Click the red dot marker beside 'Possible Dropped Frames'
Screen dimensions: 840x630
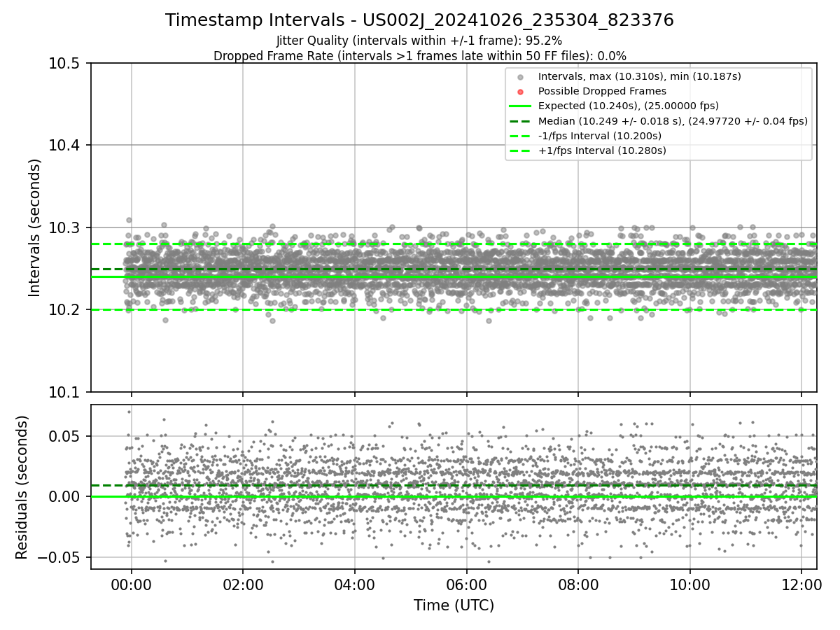click(x=519, y=91)
